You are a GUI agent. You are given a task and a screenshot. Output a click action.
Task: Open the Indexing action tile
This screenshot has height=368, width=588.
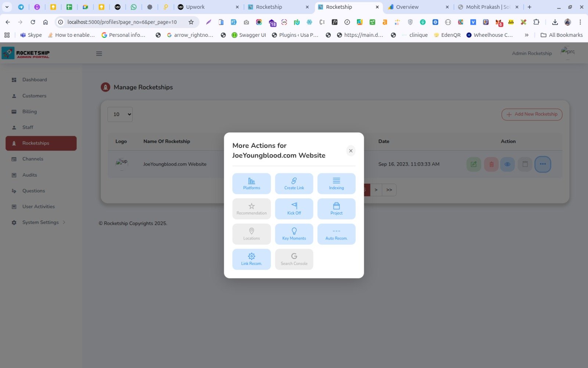pos(336,183)
